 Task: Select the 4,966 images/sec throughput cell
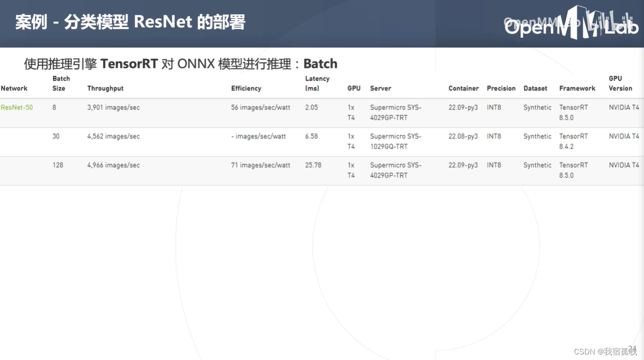click(113, 165)
